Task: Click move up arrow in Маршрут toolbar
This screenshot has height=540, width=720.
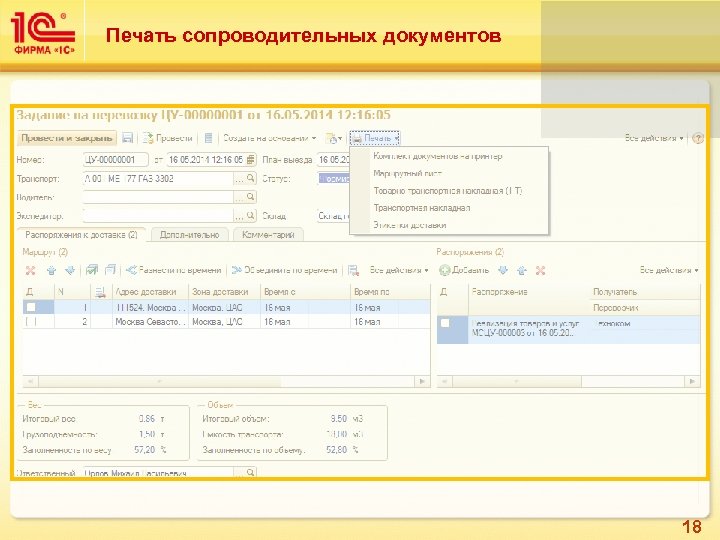Action: pyautogui.click(x=51, y=270)
